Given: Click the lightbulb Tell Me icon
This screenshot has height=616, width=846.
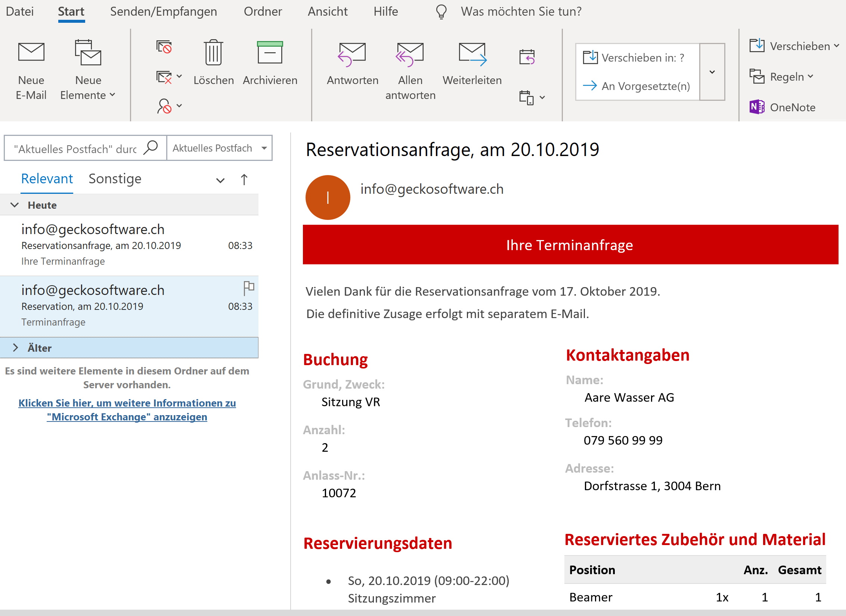Looking at the screenshot, I should [x=441, y=12].
